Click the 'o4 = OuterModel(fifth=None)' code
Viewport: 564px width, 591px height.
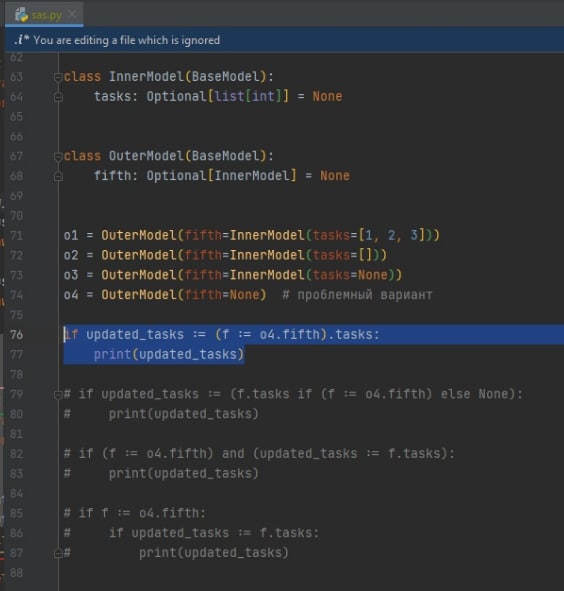point(165,295)
